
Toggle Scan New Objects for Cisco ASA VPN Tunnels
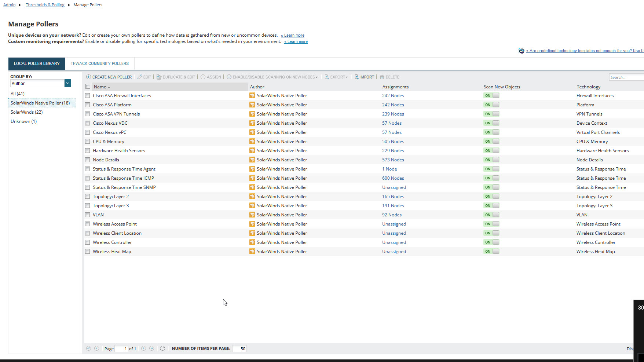click(x=491, y=114)
